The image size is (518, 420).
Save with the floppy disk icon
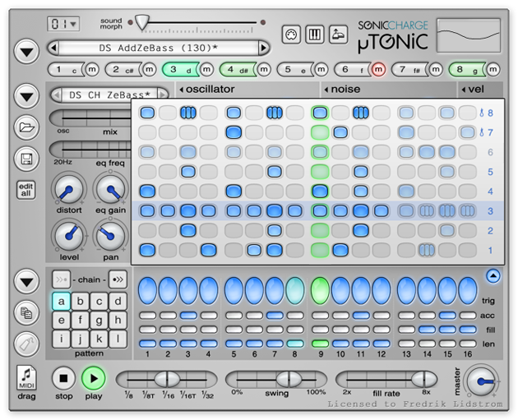click(x=26, y=159)
